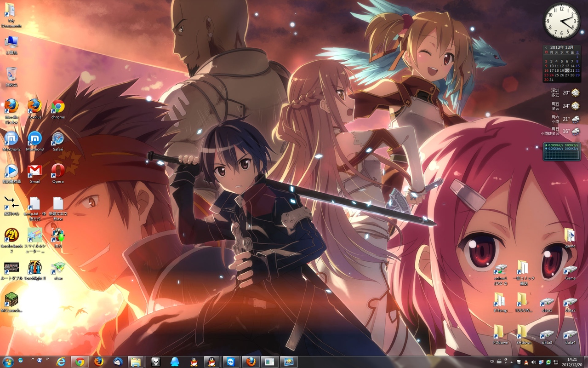The image size is (588, 368).
Task: Open the volume speaker tray icon
Action: tap(533, 362)
